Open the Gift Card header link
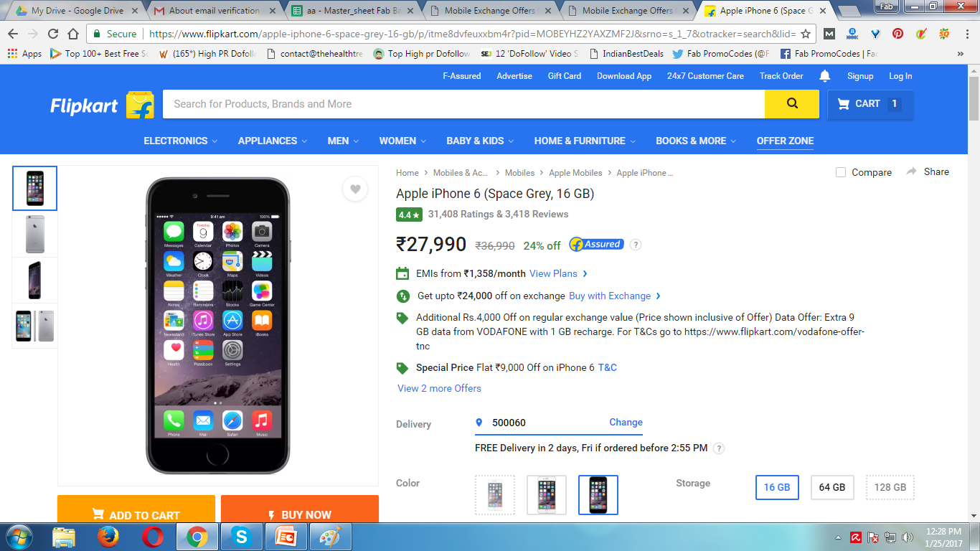 coord(565,76)
